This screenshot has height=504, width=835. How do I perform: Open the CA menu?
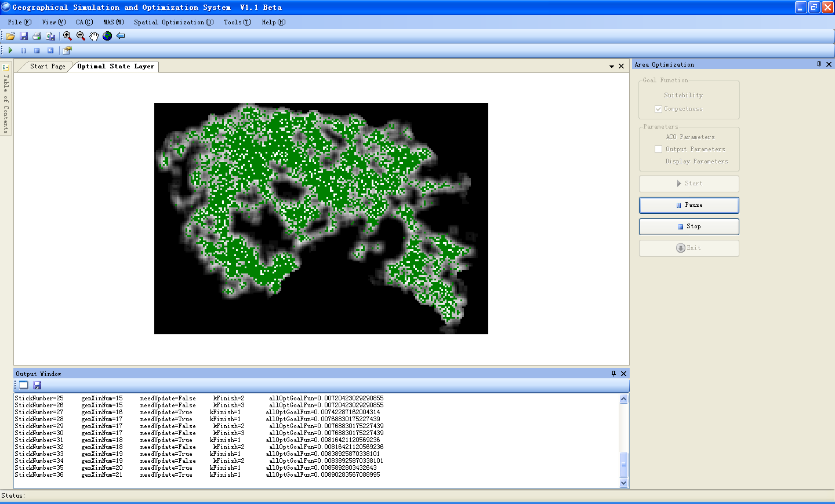tap(84, 22)
